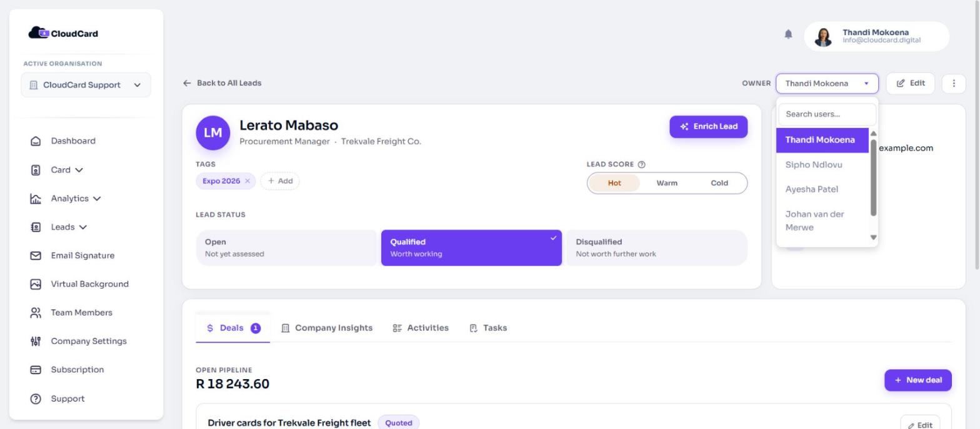The width and height of the screenshot is (980, 429).
Task: Click the CloudCard logo
Action: (x=63, y=33)
